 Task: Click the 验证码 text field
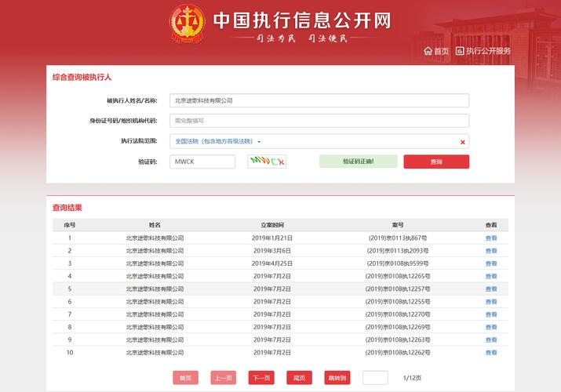click(x=202, y=162)
